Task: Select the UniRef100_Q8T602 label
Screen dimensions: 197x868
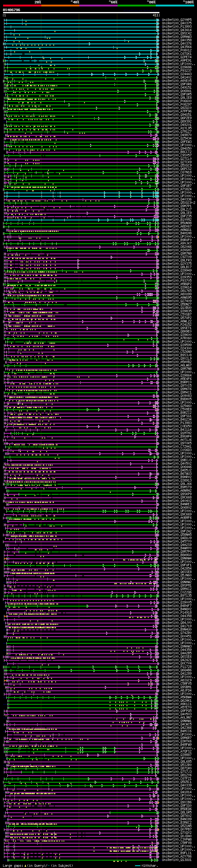Action: pos(176,815)
